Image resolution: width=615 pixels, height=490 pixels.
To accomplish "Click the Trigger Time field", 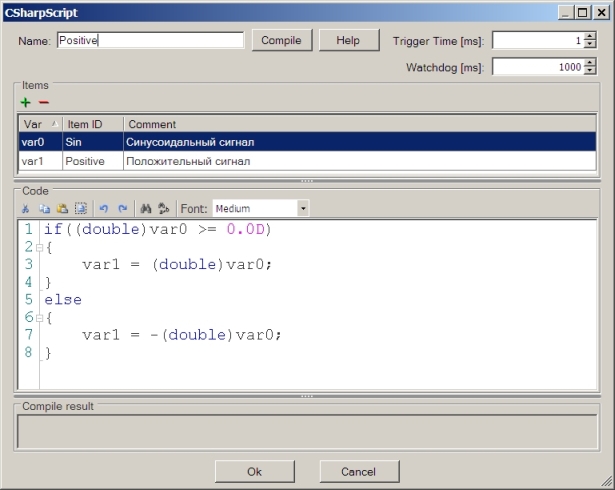I will [x=538, y=40].
